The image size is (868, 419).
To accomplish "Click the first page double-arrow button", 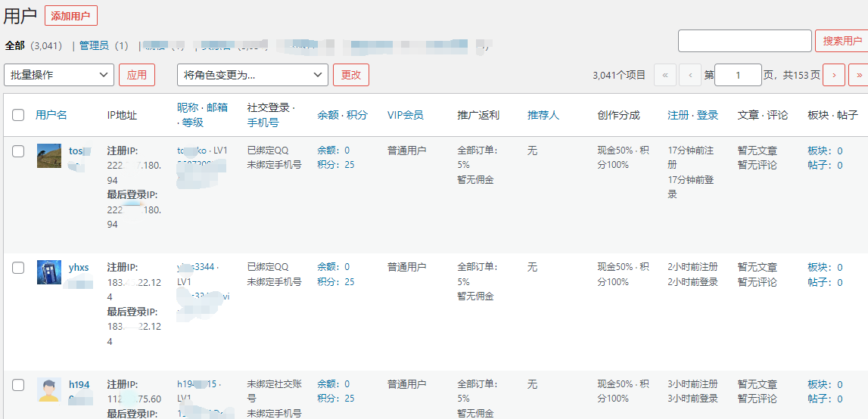I will (664, 75).
